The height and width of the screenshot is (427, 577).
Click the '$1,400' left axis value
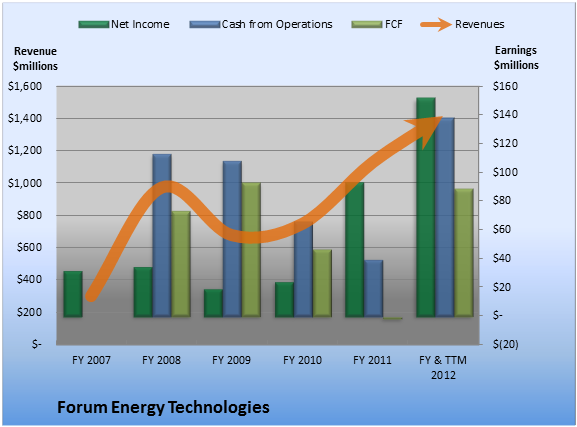tap(25, 118)
